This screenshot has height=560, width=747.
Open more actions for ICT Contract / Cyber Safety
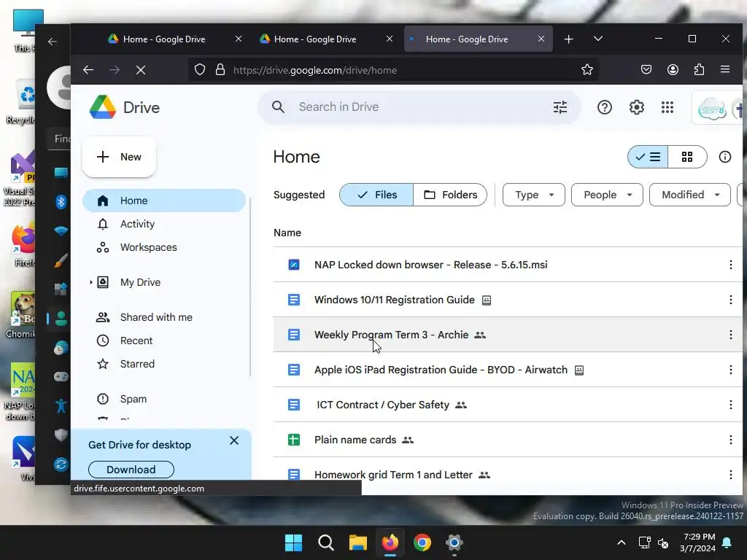point(730,405)
